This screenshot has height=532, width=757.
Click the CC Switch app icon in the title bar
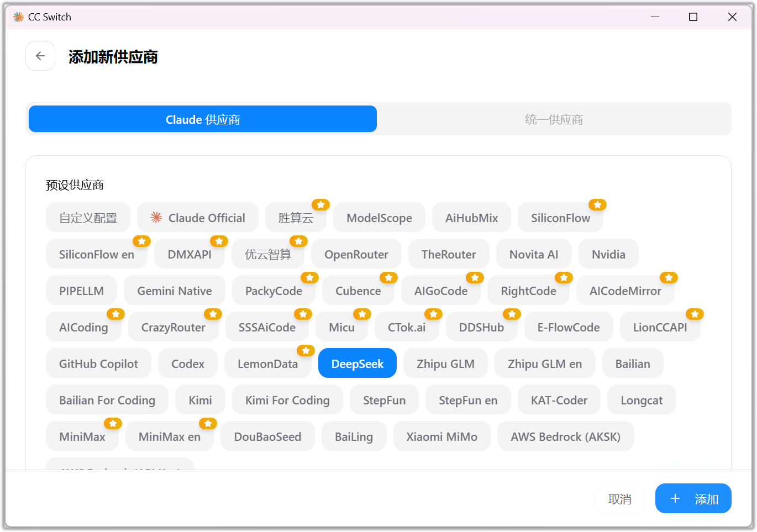tap(18, 17)
